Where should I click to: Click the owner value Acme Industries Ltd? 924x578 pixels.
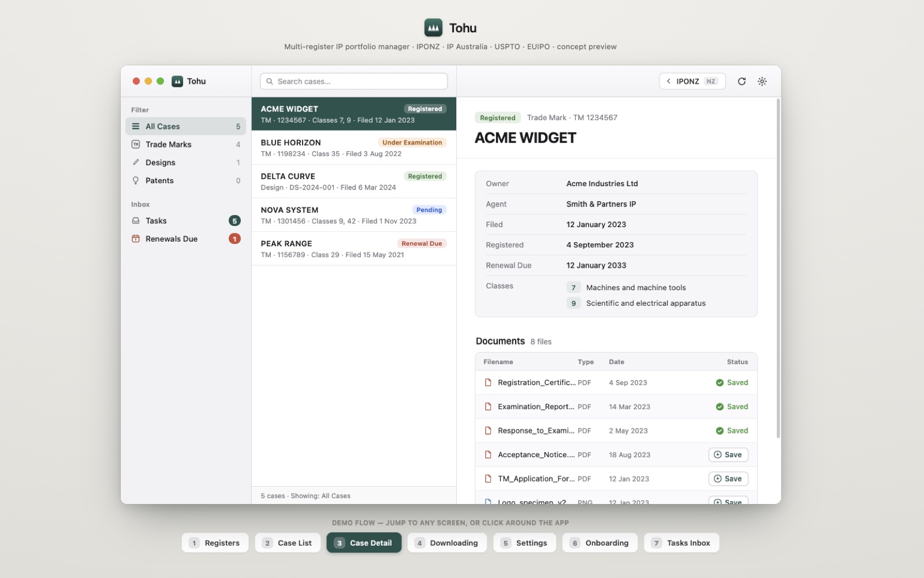click(x=602, y=184)
